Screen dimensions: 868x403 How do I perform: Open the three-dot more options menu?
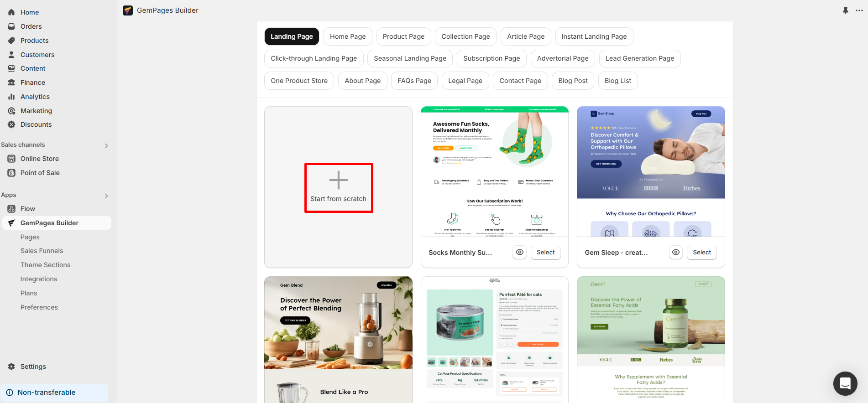(859, 10)
